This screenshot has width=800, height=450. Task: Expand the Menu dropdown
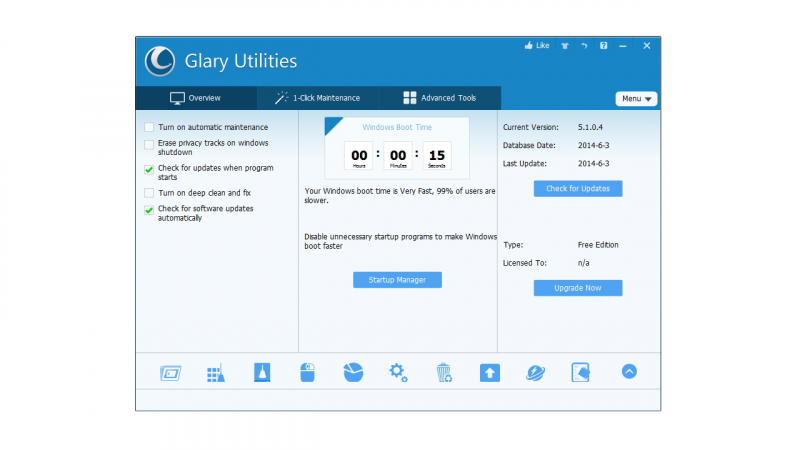636,99
